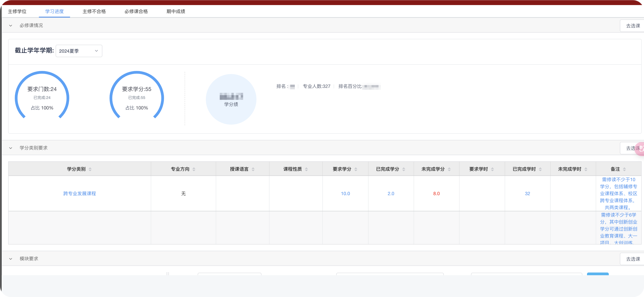Collapse the 必修课情况 section

[x=11, y=25]
